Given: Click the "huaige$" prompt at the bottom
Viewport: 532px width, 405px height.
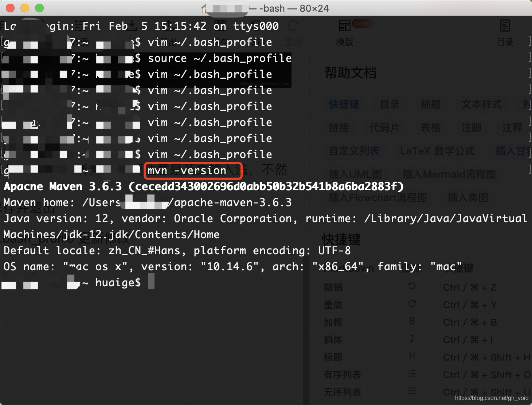Looking at the screenshot, I should tap(118, 283).
